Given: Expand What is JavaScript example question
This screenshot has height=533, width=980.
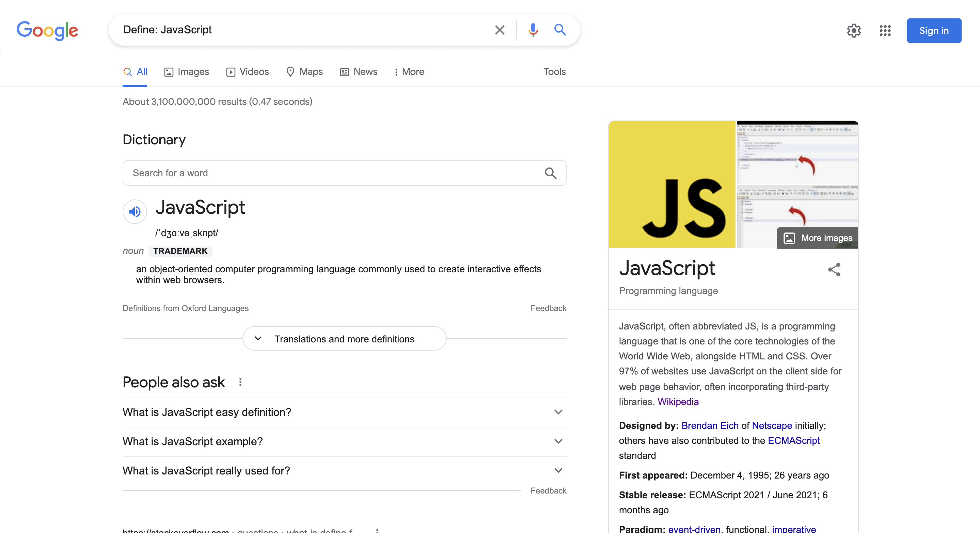Looking at the screenshot, I should (558, 441).
